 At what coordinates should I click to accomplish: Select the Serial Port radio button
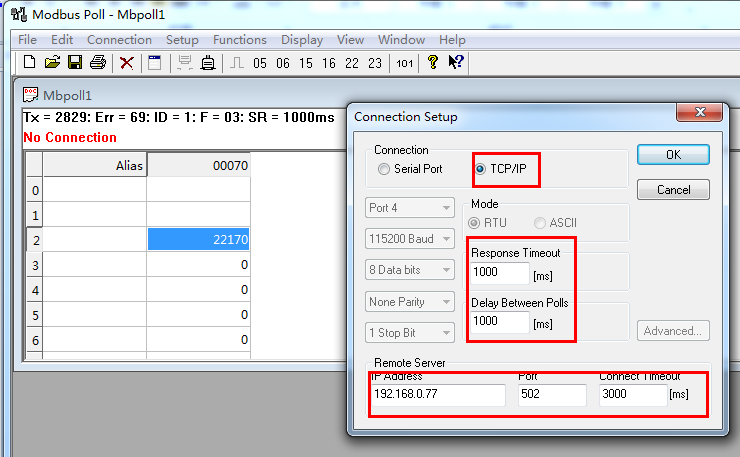click(x=384, y=169)
